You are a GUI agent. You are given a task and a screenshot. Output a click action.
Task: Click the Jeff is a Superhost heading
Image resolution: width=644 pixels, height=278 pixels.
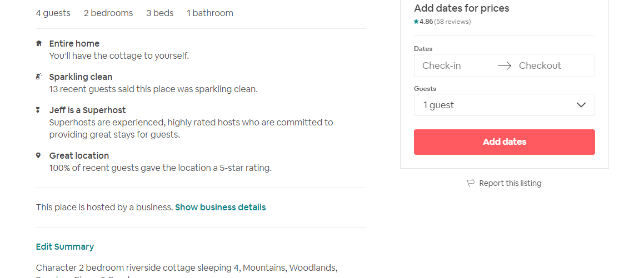coord(87,110)
